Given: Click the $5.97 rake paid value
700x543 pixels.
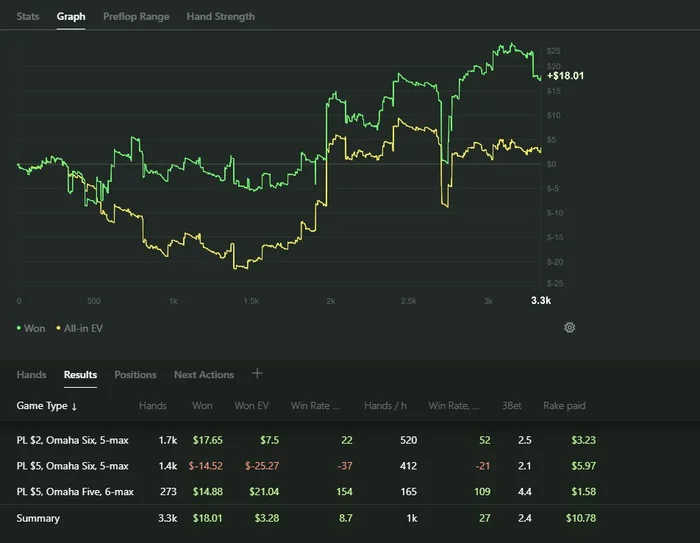Looking at the screenshot, I should click(x=583, y=466).
